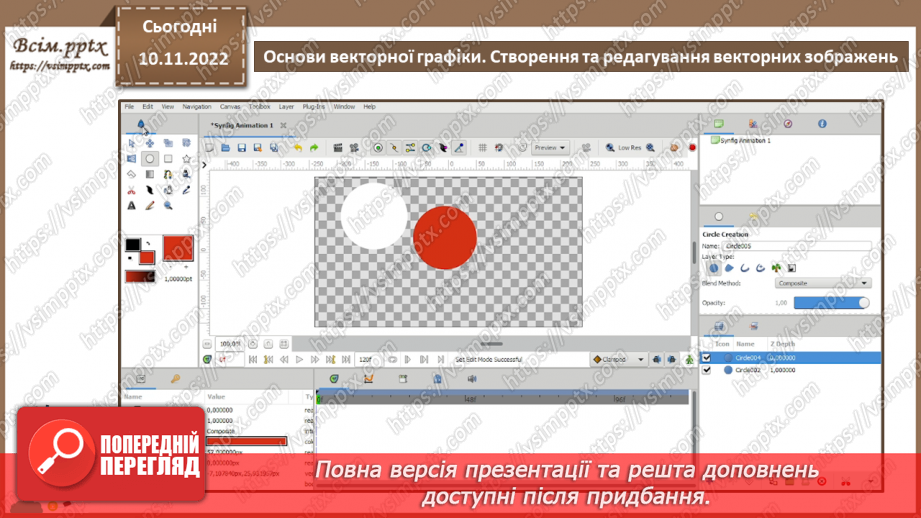Select the Mirror tool

[x=132, y=159]
